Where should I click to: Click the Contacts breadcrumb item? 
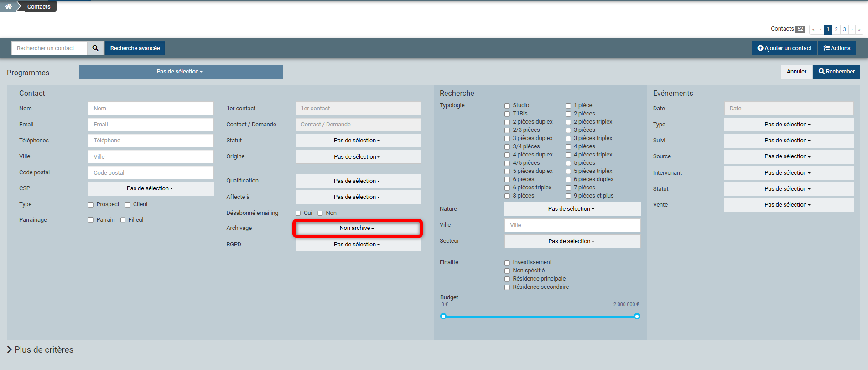[x=39, y=6]
